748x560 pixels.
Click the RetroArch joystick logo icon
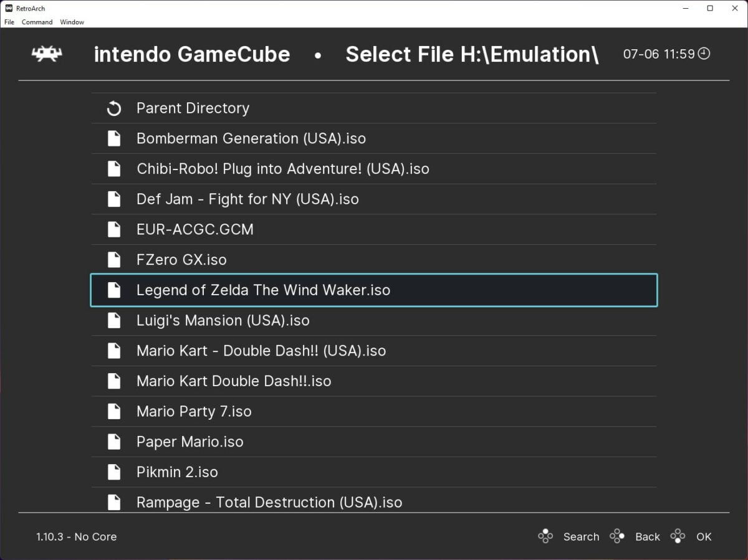(46, 54)
